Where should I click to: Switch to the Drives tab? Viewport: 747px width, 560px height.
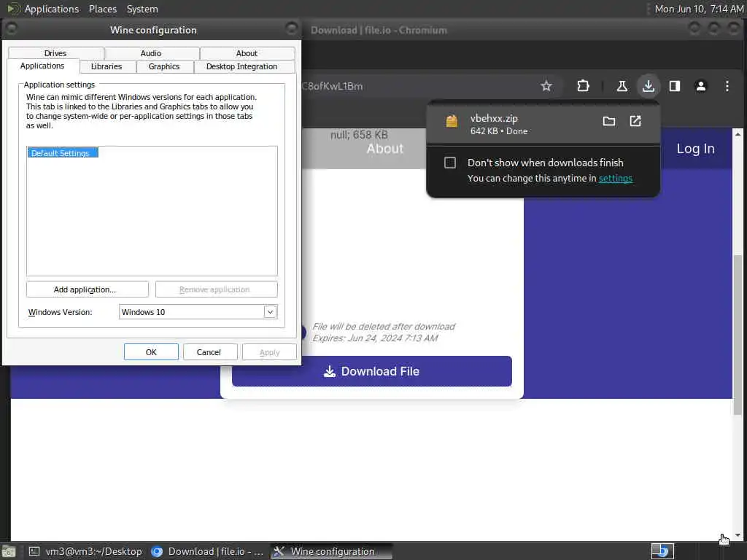pos(55,53)
